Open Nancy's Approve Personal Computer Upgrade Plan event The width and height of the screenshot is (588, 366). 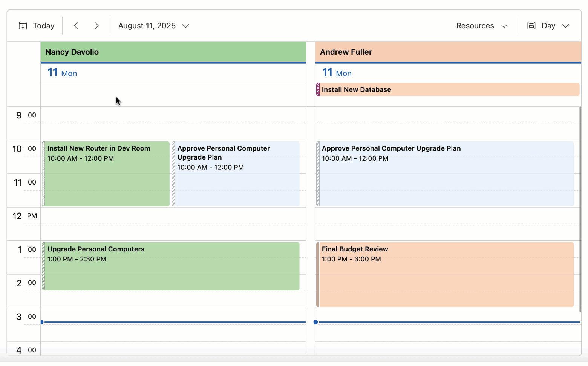pos(237,174)
